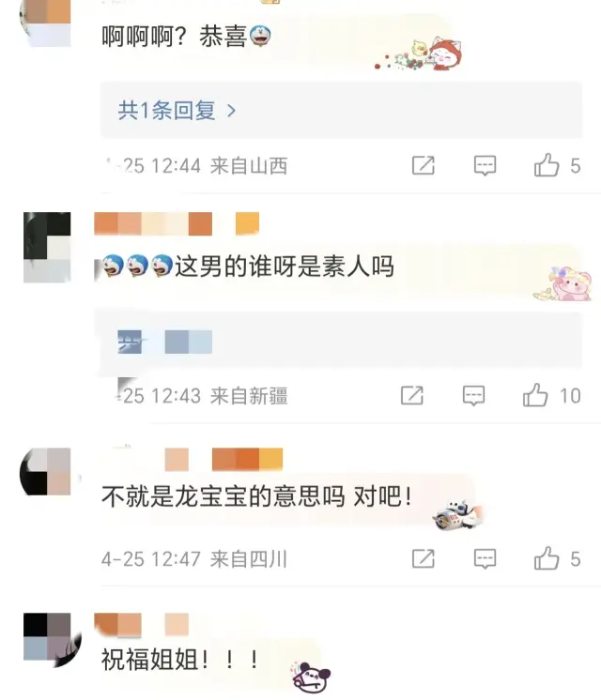601x700 pixels.
Task: Forward the comment from 四川
Action: 424,558
